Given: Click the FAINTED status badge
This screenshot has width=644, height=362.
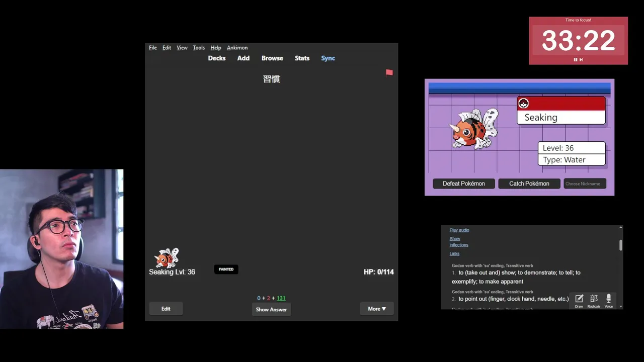Looking at the screenshot, I should point(226,269).
